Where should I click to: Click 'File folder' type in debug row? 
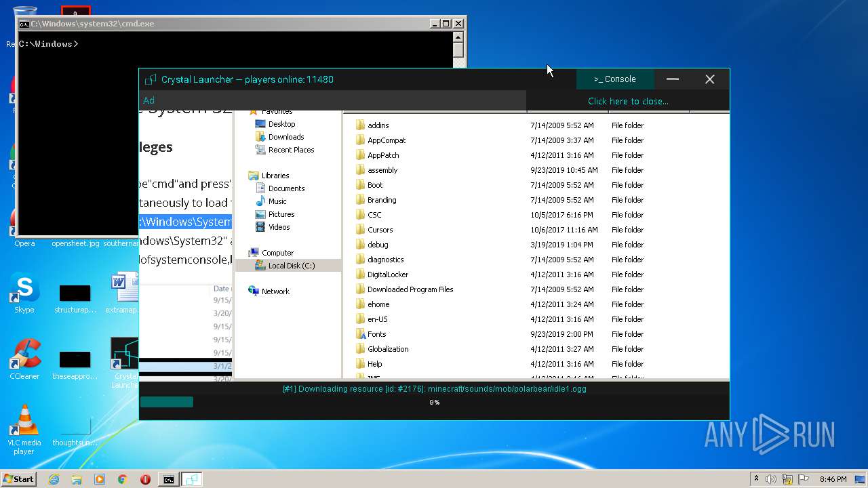627,245
